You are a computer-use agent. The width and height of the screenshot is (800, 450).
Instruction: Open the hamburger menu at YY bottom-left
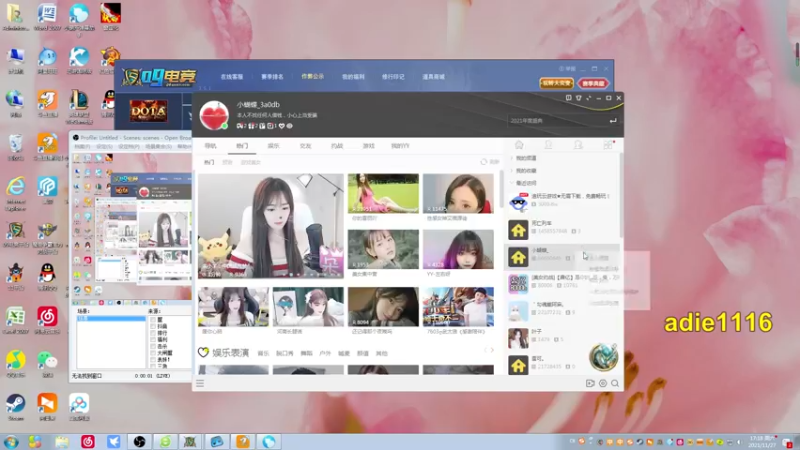(x=200, y=383)
